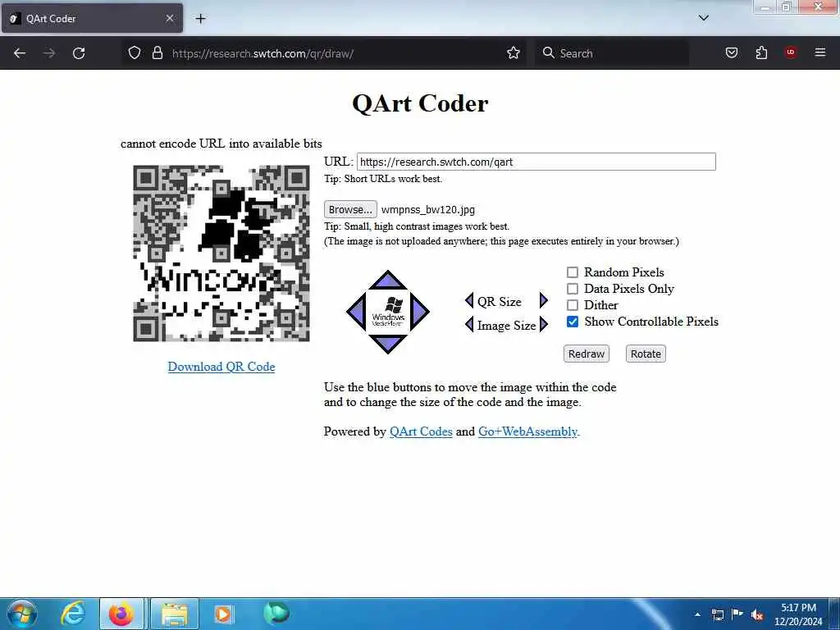This screenshot has width=840, height=630.
Task: Open the Windows Start menu
Action: click(x=22, y=614)
